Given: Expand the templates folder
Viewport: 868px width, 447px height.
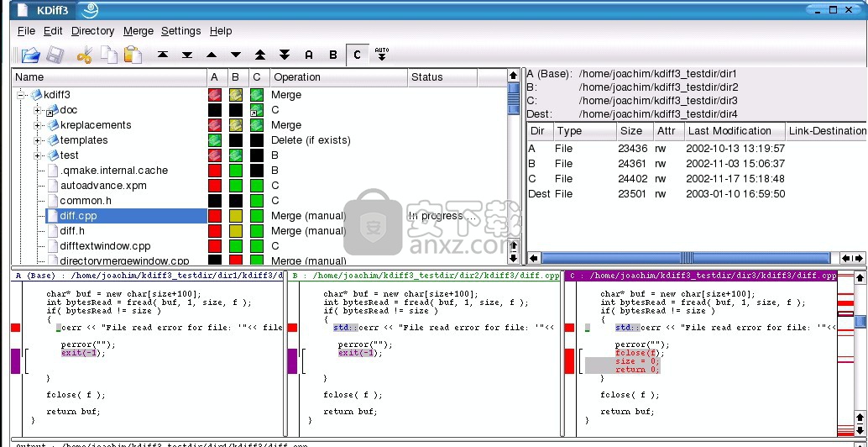Looking at the screenshot, I should tap(38, 140).
